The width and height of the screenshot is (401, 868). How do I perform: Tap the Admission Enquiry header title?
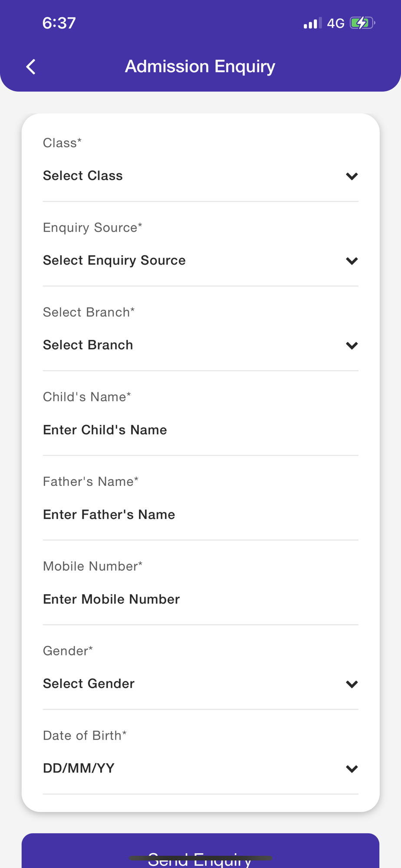click(200, 66)
